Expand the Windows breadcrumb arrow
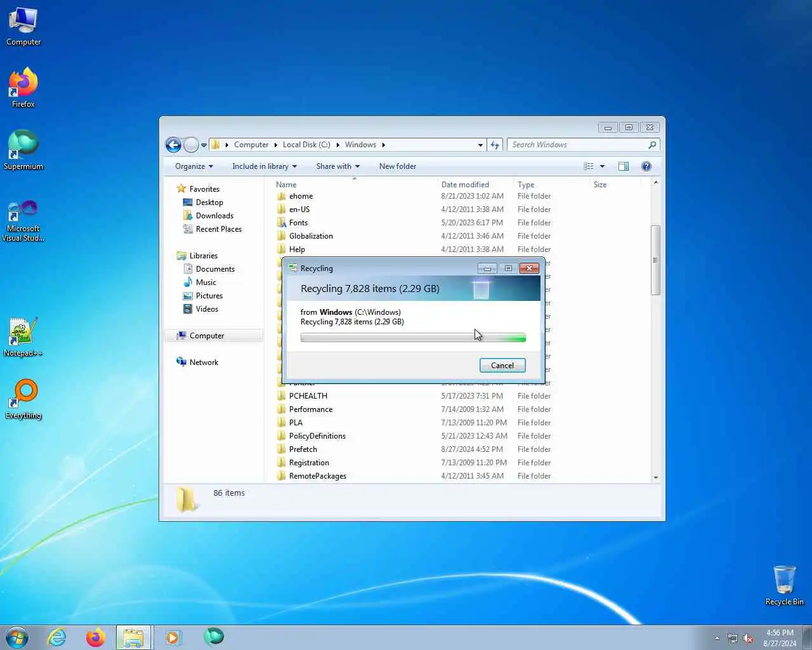The width and height of the screenshot is (812, 650). 383,145
